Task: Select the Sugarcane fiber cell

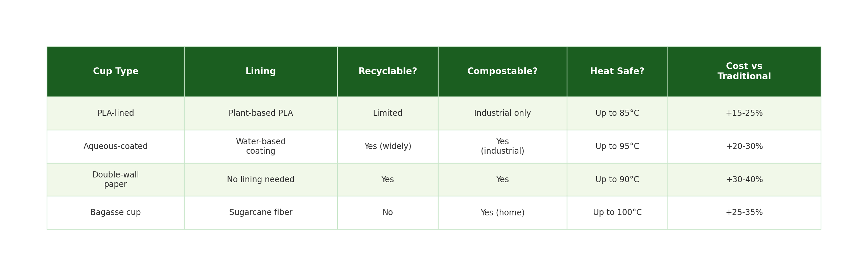Action: point(261,212)
